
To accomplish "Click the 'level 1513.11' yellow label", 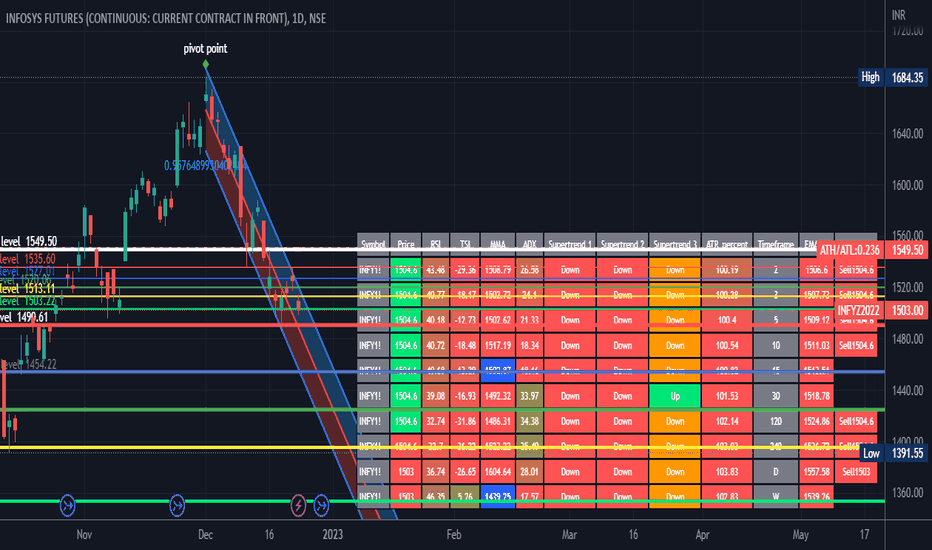I will (27, 289).
